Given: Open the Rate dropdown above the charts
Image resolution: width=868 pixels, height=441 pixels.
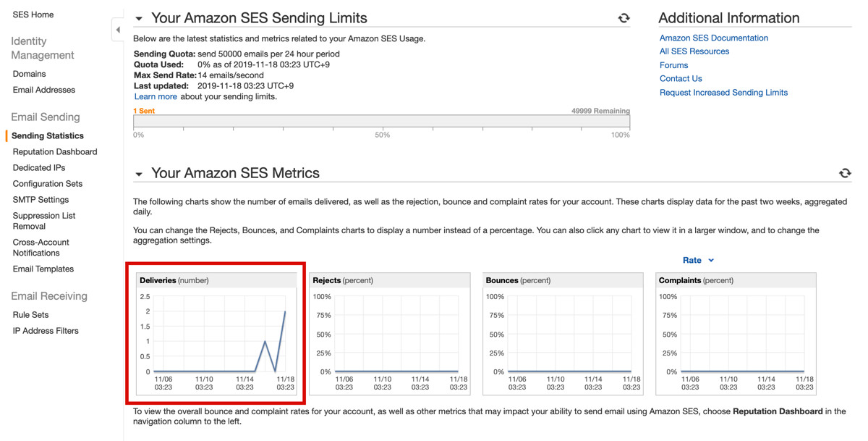Looking at the screenshot, I should 698,260.
